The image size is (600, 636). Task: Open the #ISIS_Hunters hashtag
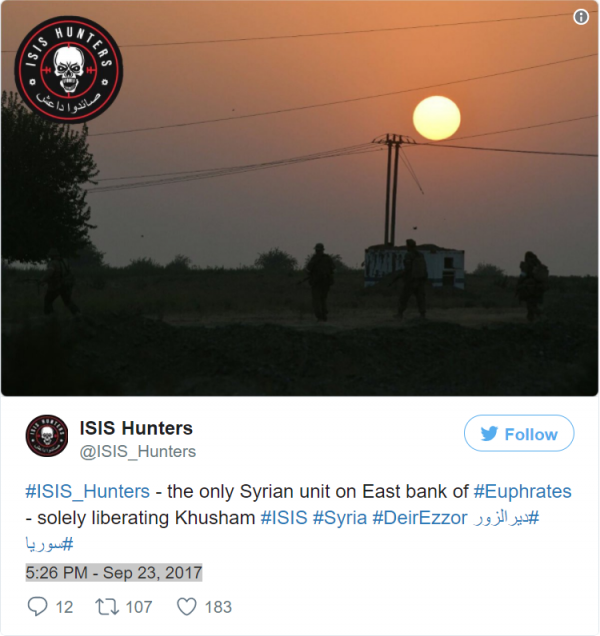(87, 491)
